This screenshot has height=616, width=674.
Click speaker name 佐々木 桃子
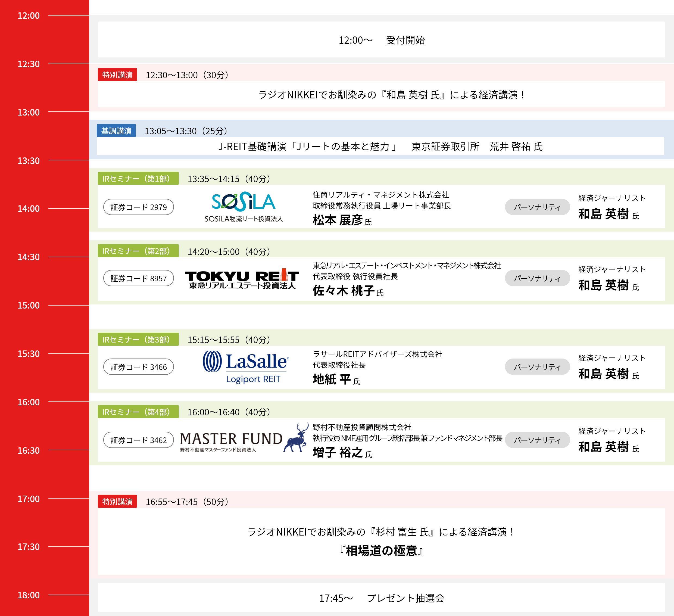click(344, 291)
